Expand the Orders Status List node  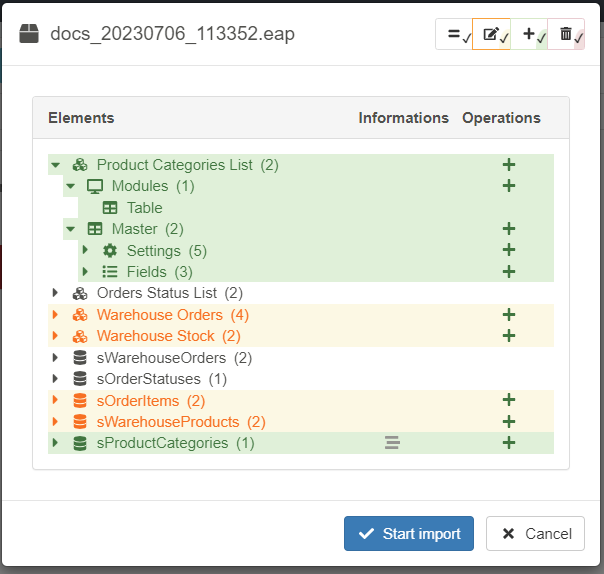point(55,294)
